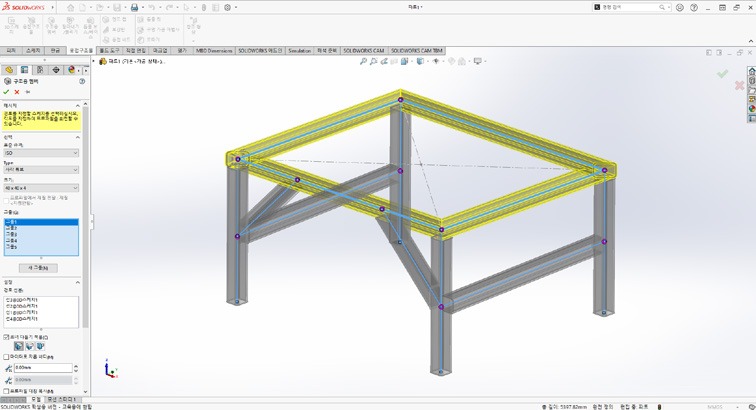Enable the merge miter trimmed bodies checkbox
Image resolution: width=756 pixels, height=410 pixels.
point(5,356)
